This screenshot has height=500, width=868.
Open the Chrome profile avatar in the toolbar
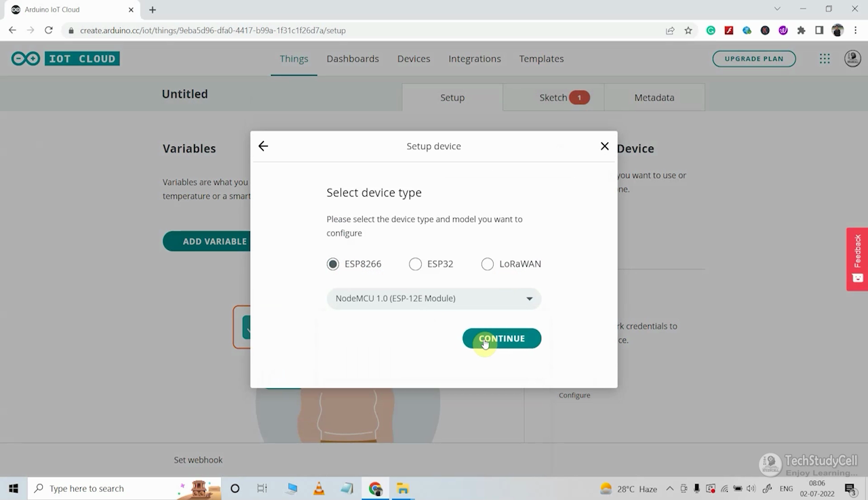(837, 30)
